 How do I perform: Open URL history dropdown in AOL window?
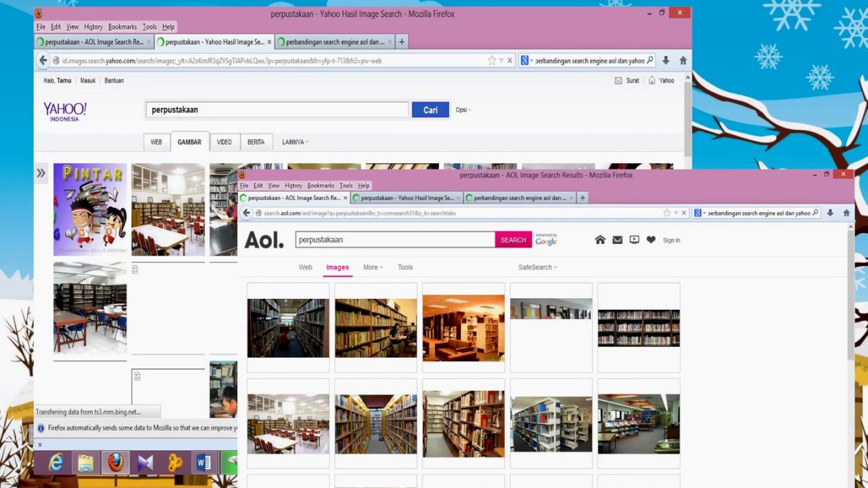click(675, 213)
